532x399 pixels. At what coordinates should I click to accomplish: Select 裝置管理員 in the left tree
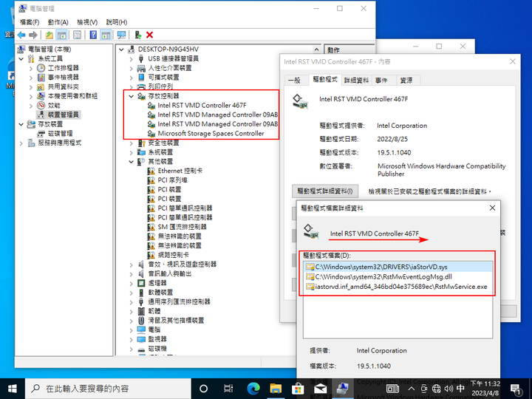(x=63, y=115)
